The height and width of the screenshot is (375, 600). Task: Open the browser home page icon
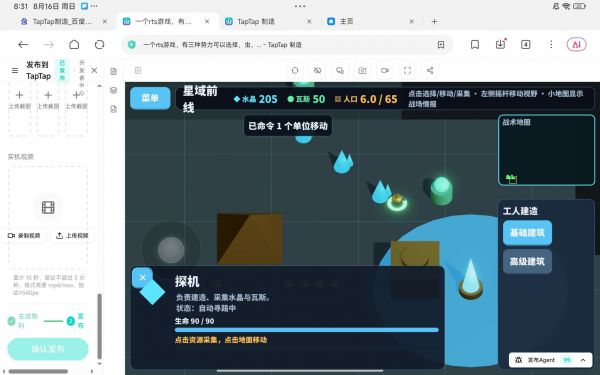(x=74, y=45)
